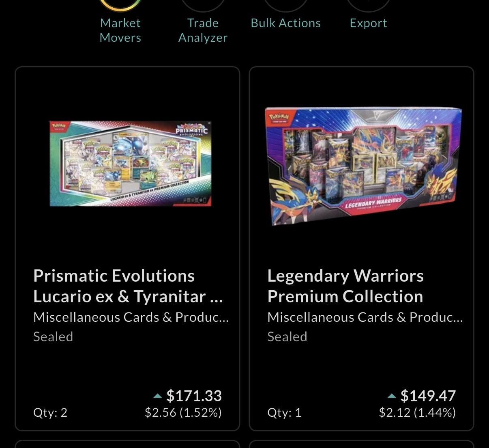Image resolution: width=489 pixels, height=448 pixels.
Task: Tap the Qty: 1 label
Action: [x=284, y=413]
